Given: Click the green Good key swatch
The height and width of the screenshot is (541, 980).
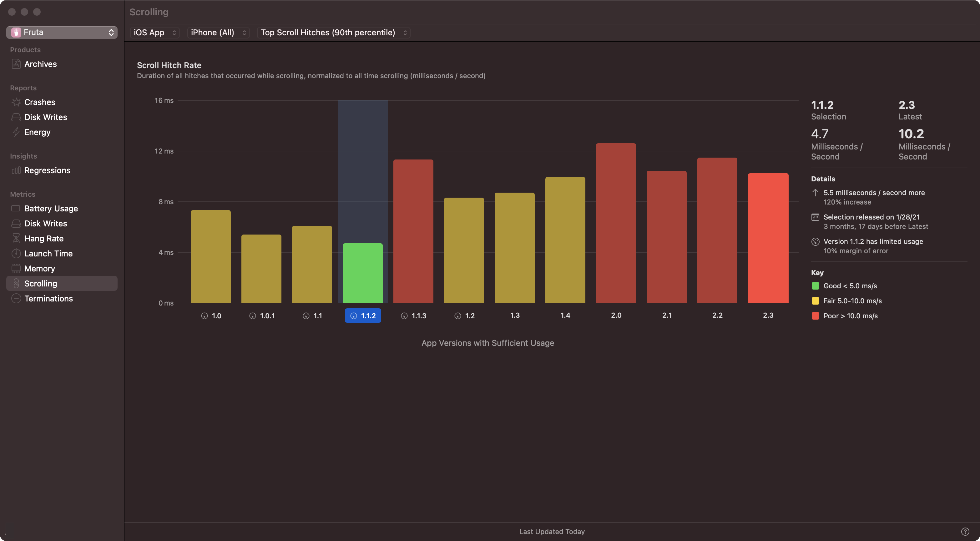Looking at the screenshot, I should (x=815, y=286).
